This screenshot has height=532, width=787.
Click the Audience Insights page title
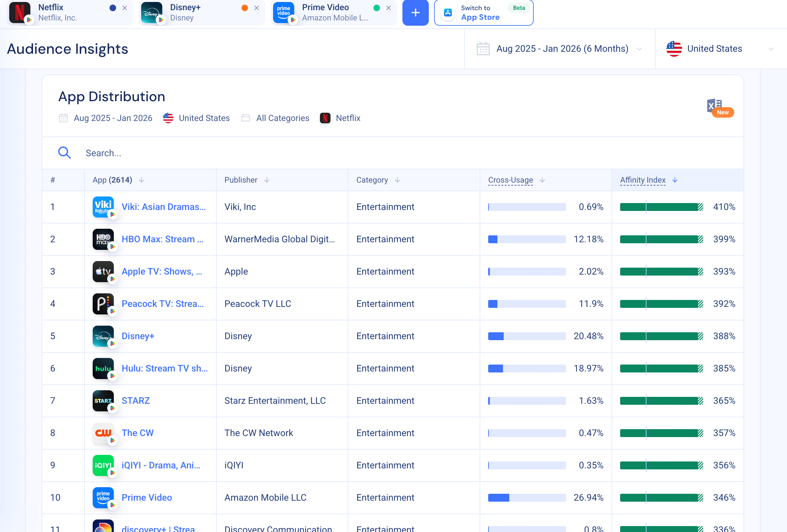(x=67, y=49)
